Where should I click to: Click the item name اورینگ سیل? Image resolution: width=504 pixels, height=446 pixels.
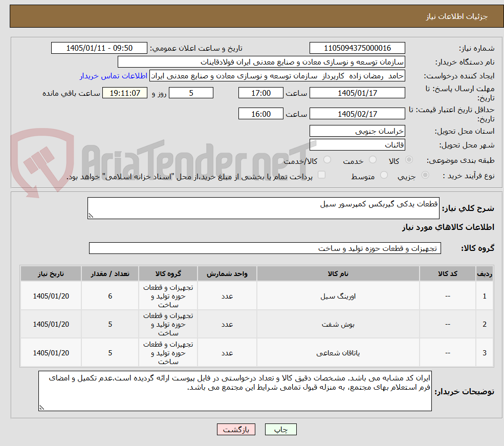click(338, 296)
